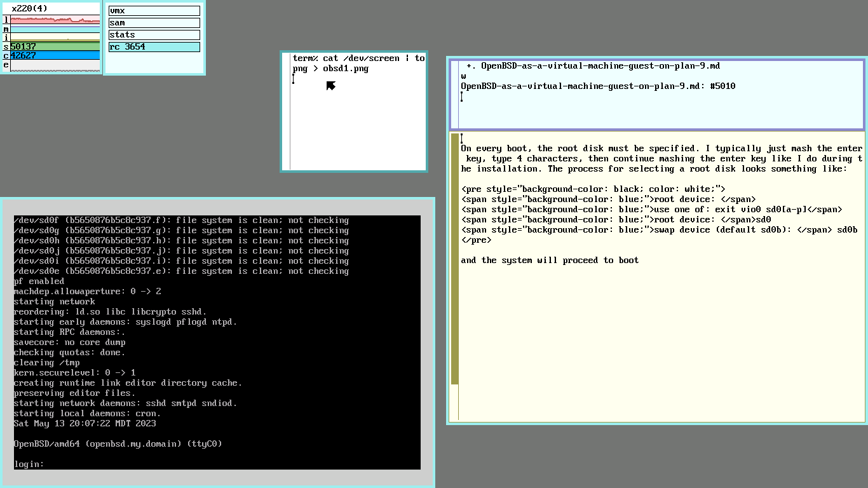
Task: Click 'On every boot, the root disk' line
Action: pyautogui.click(x=661, y=149)
